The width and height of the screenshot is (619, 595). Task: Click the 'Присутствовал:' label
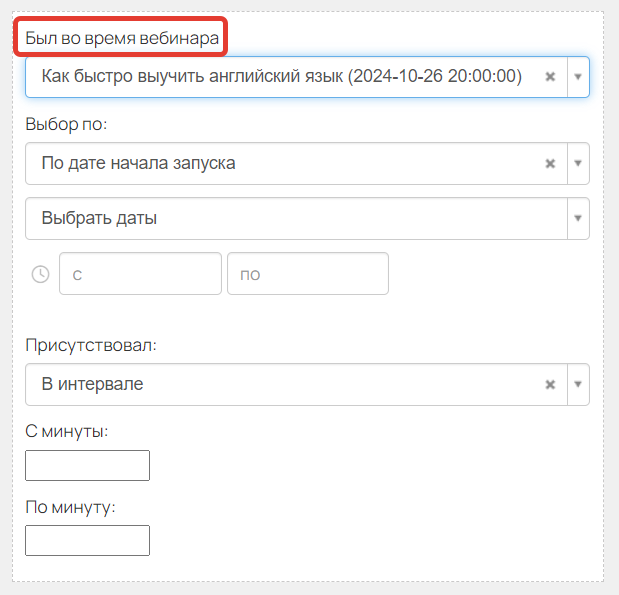[91, 345]
